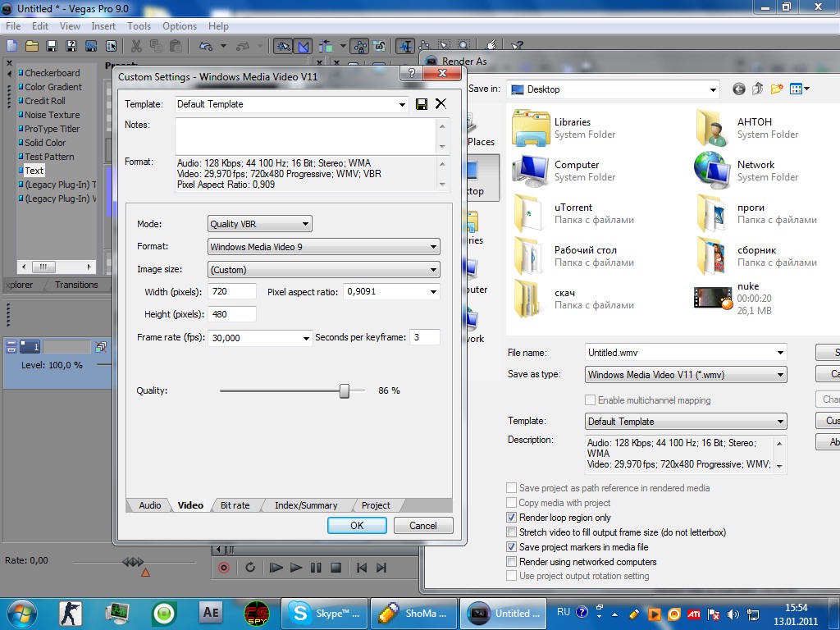
Task: Stop playback in the transport bar
Action: (x=336, y=568)
